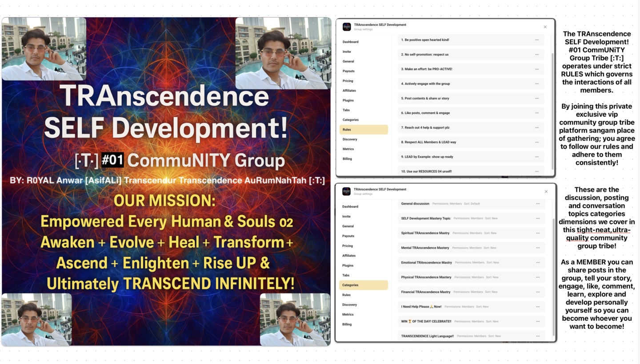640x364 pixels.
Task: Click 'TRAnscendence SELF Development' title in upper window
Action: [380, 25]
